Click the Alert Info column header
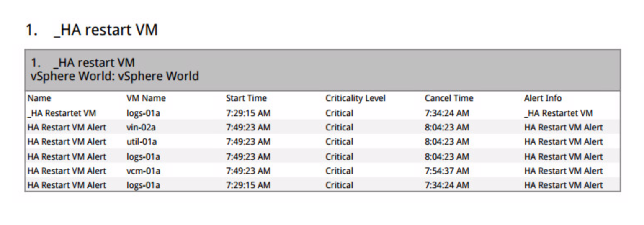The image size is (644, 225). [x=543, y=99]
